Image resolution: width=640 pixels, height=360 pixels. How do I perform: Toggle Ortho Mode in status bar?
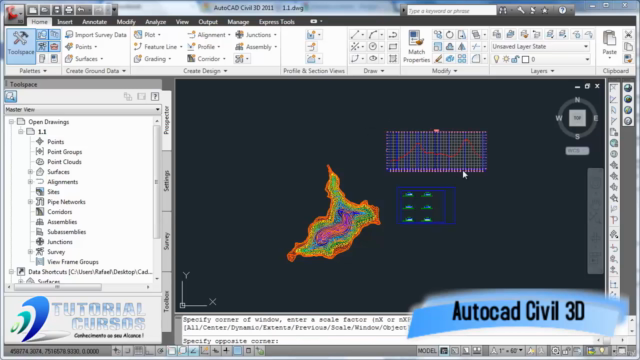click(x=150, y=351)
